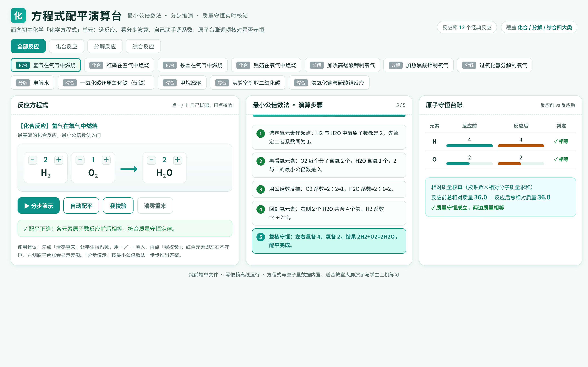Pick the 铁丝在氧气中燃烧 reaction

coord(193,65)
